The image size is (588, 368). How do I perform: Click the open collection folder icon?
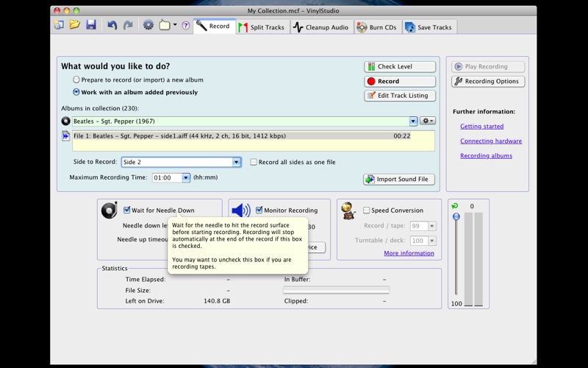75,25
